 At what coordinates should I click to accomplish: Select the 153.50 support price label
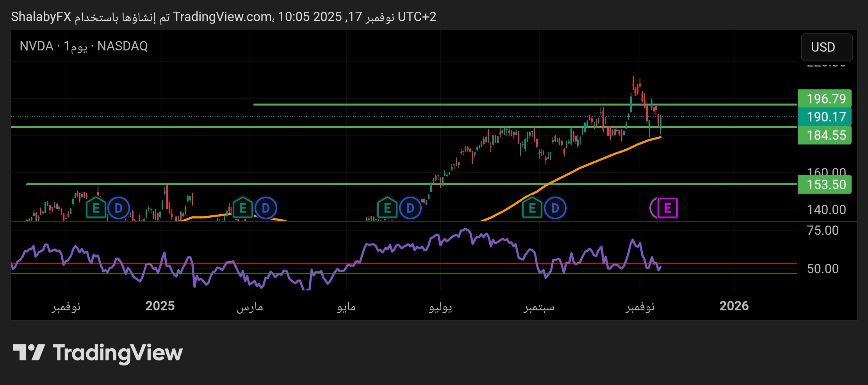[826, 184]
